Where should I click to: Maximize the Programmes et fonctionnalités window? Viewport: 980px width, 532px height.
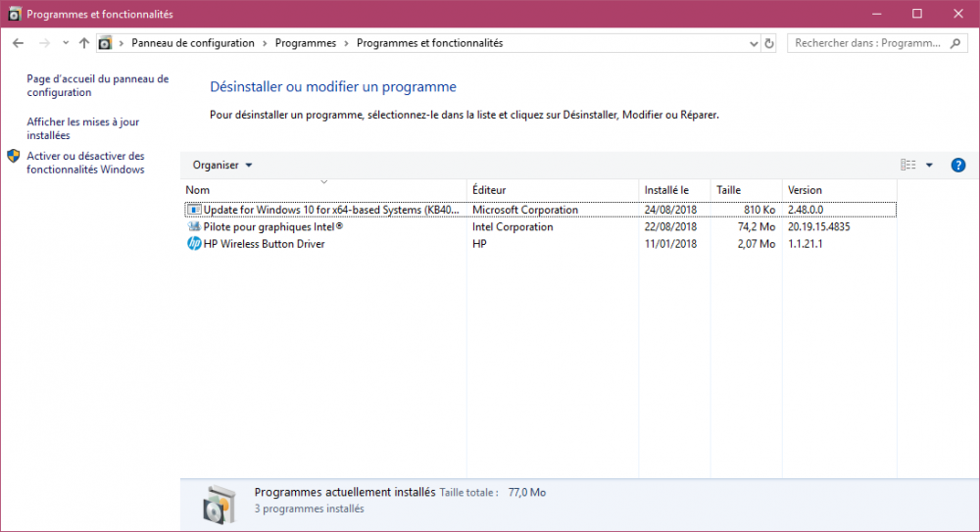coord(917,14)
